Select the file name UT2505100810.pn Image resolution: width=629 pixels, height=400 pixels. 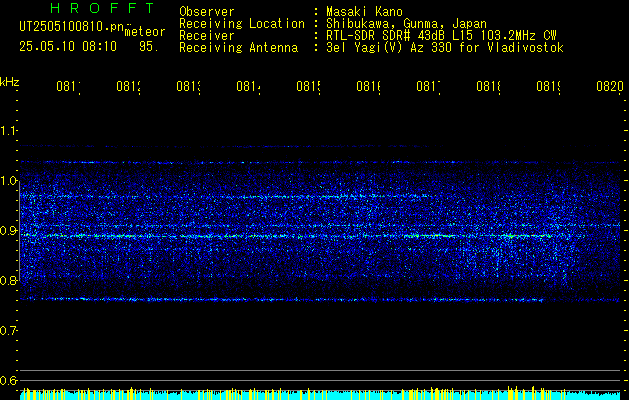[x=71, y=26]
